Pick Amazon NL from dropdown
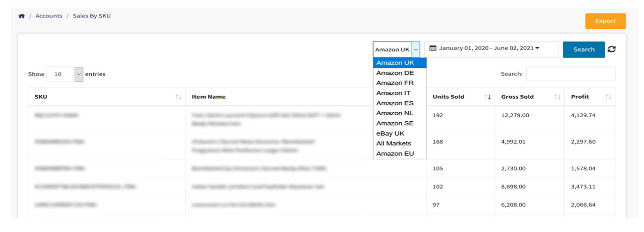 (x=400, y=113)
